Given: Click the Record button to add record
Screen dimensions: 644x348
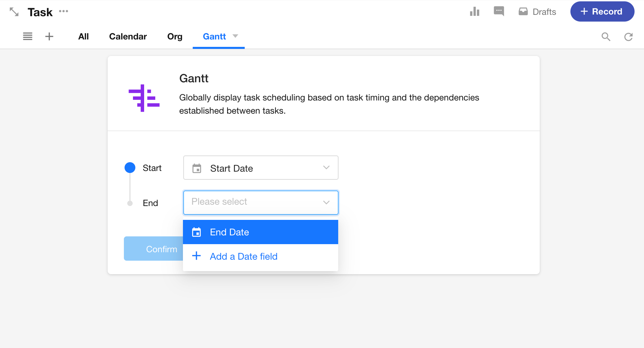Looking at the screenshot, I should (602, 11).
